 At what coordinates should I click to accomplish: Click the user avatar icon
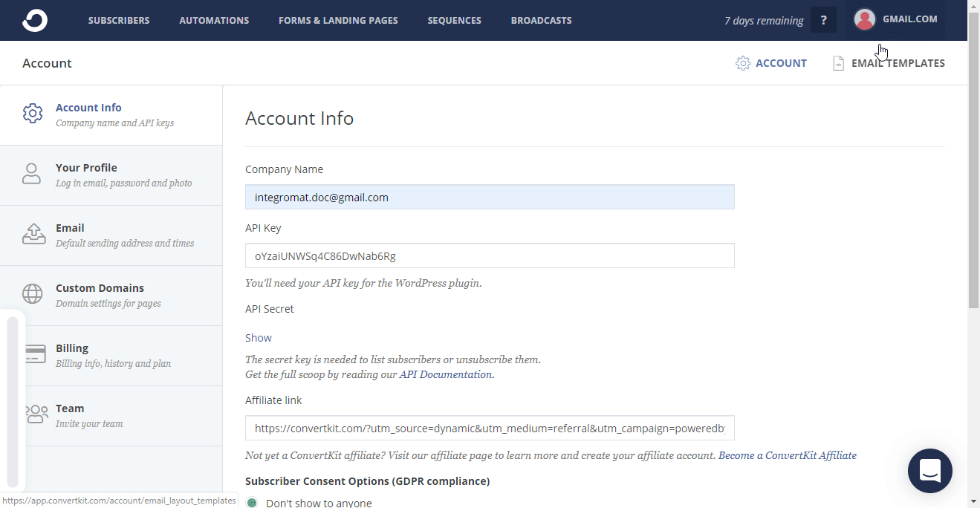tap(864, 19)
